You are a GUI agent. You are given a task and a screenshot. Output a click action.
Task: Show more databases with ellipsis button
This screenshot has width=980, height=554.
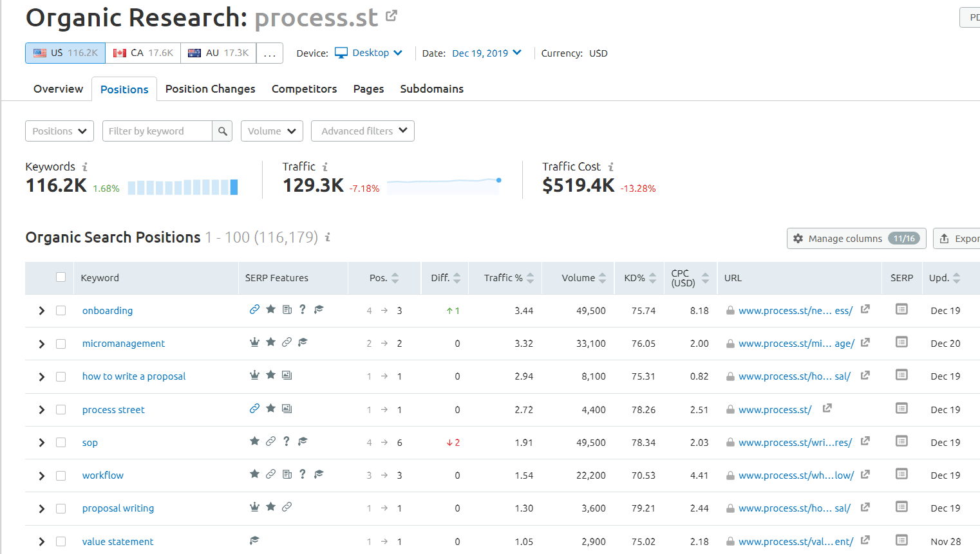click(x=270, y=53)
